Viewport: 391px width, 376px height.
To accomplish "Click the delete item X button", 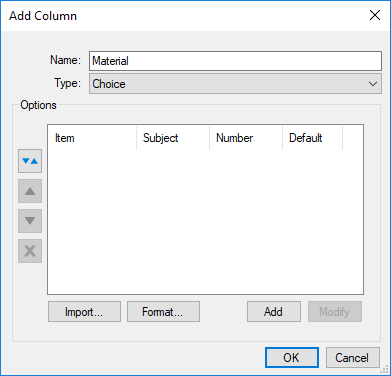I will pyautogui.click(x=30, y=251).
